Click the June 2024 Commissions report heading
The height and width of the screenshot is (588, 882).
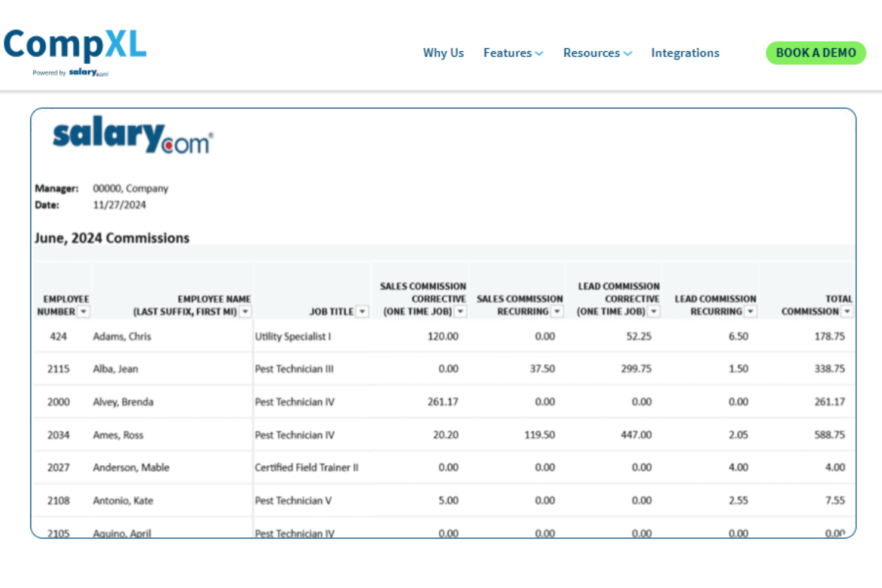pos(112,238)
